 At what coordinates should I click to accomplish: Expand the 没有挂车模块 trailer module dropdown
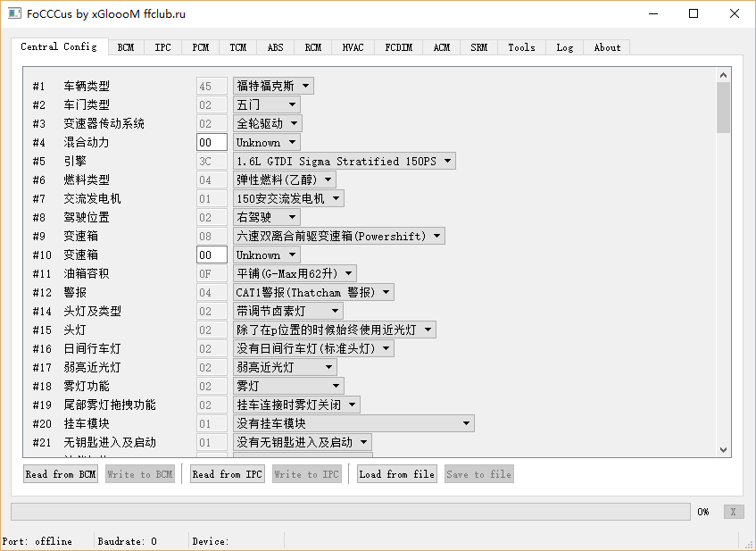[x=353, y=423]
